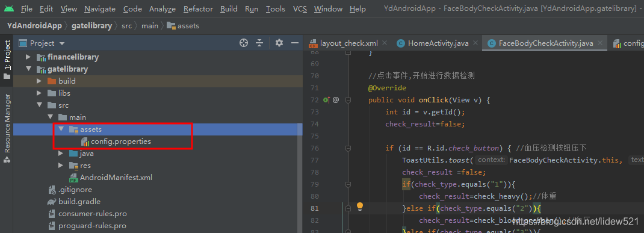Click the override gutter icon on line 72

327,99
